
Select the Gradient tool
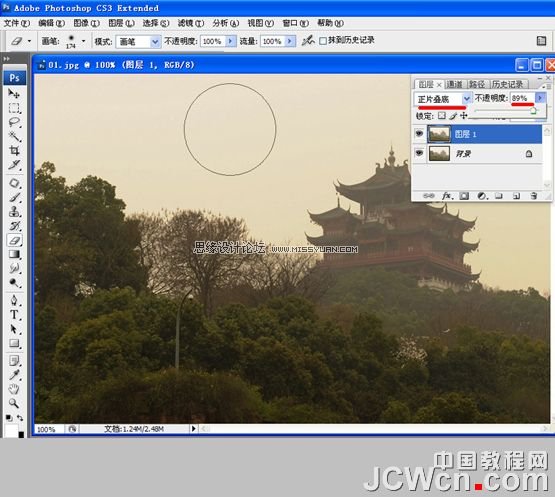[14, 254]
